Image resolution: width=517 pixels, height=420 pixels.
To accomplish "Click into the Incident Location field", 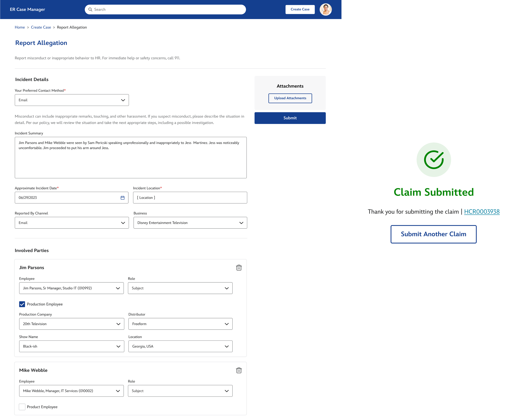I will pos(190,198).
